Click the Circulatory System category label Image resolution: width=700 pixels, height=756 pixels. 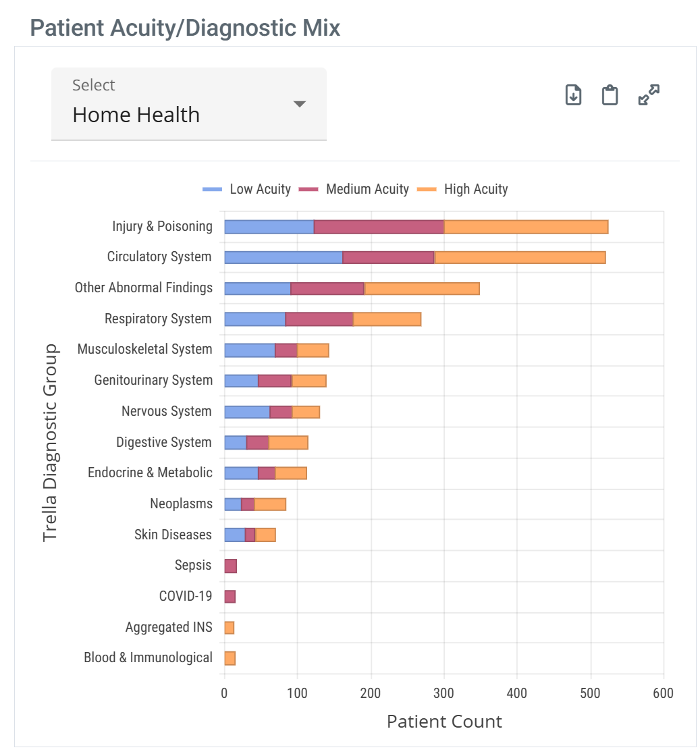[x=160, y=256]
